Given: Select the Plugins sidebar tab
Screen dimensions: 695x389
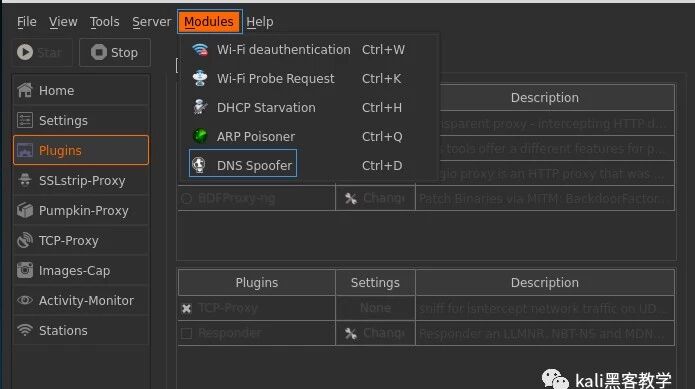Looking at the screenshot, I should coord(81,150).
